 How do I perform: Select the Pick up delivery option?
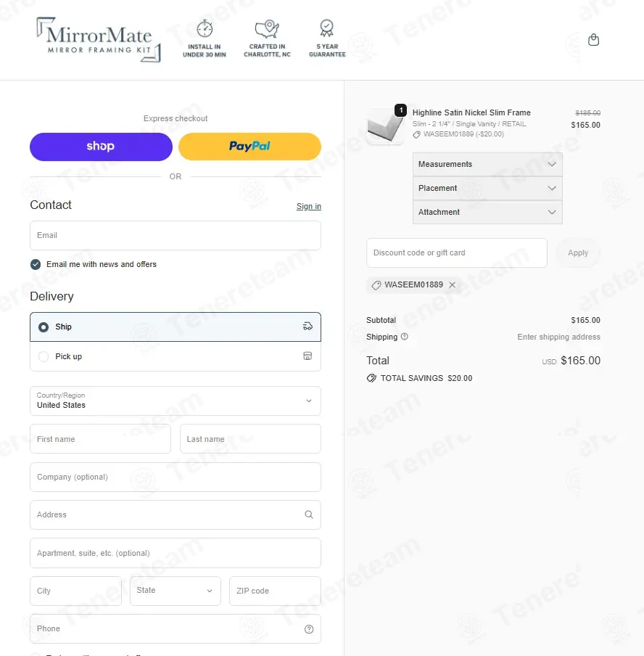[44, 356]
